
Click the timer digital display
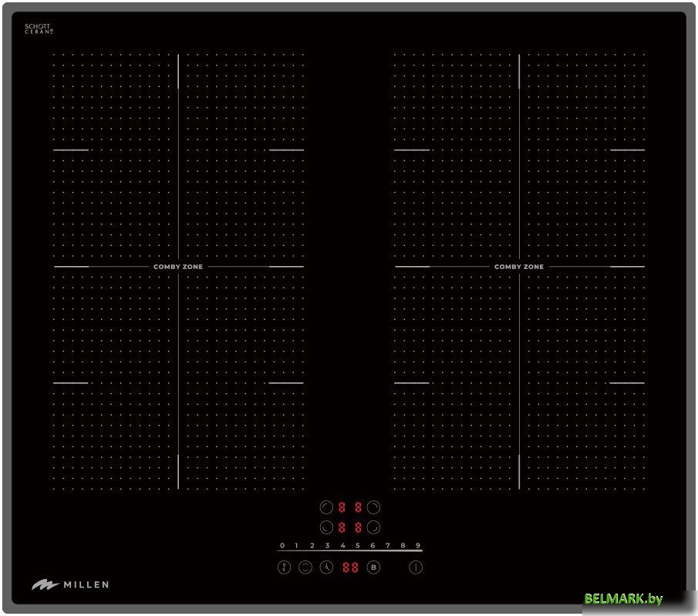(350, 567)
